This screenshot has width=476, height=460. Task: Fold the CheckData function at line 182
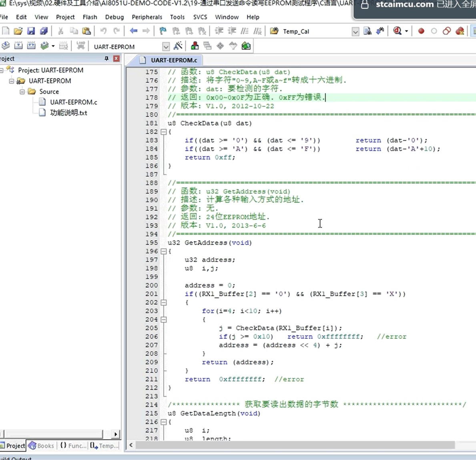[164, 132]
